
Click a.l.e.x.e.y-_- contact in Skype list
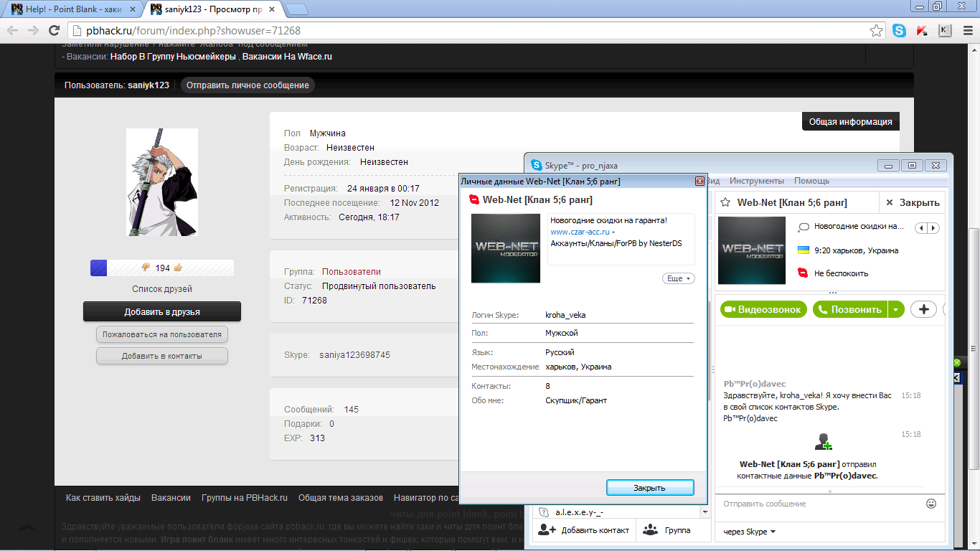(x=580, y=513)
